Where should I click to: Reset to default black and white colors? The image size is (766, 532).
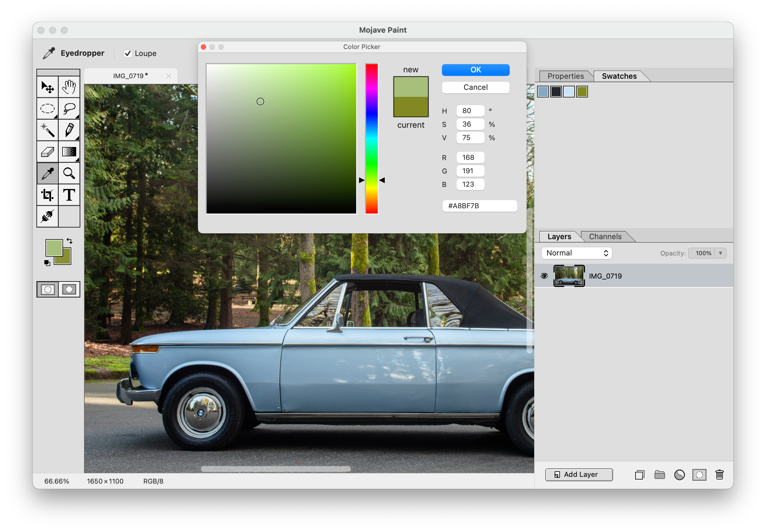tap(47, 263)
